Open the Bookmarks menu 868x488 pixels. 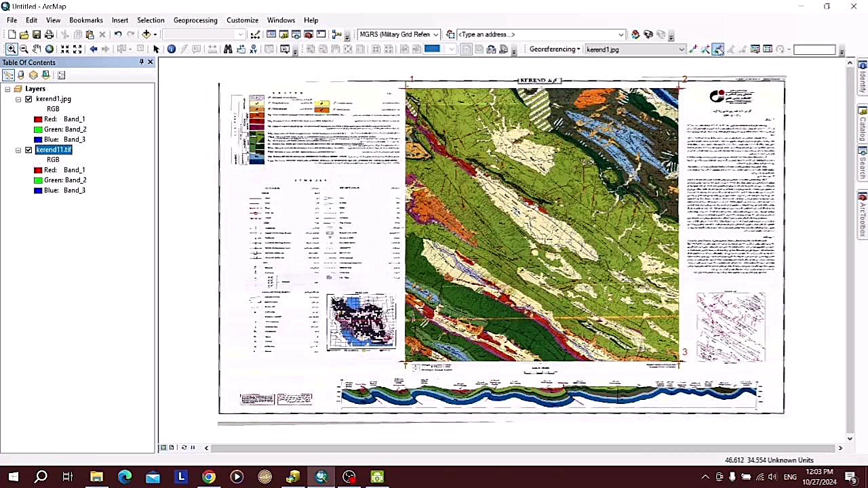tap(86, 20)
